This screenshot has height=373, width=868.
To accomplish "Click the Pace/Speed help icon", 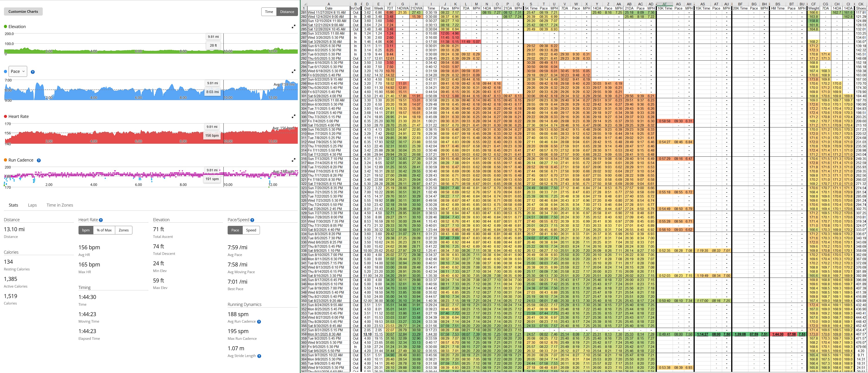I will click(252, 220).
